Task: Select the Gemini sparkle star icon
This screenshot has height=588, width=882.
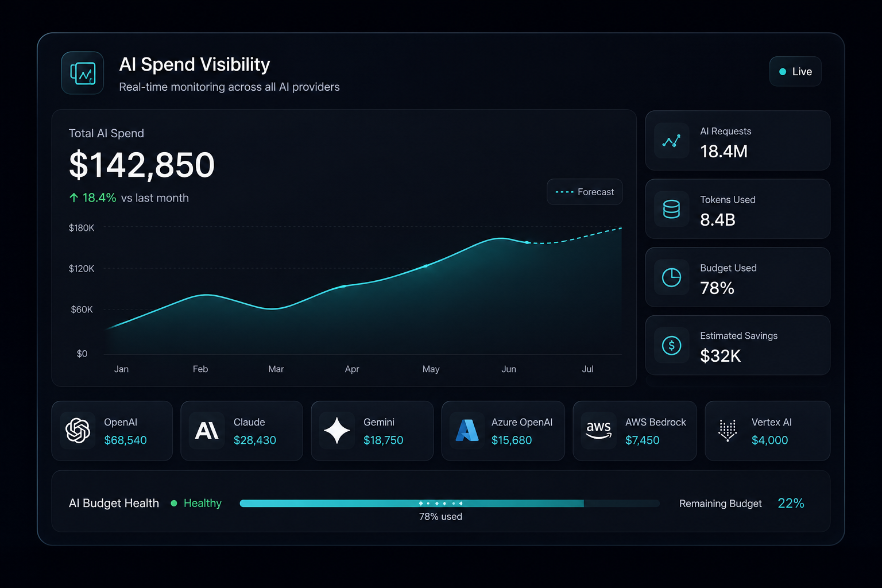Action: (337, 431)
